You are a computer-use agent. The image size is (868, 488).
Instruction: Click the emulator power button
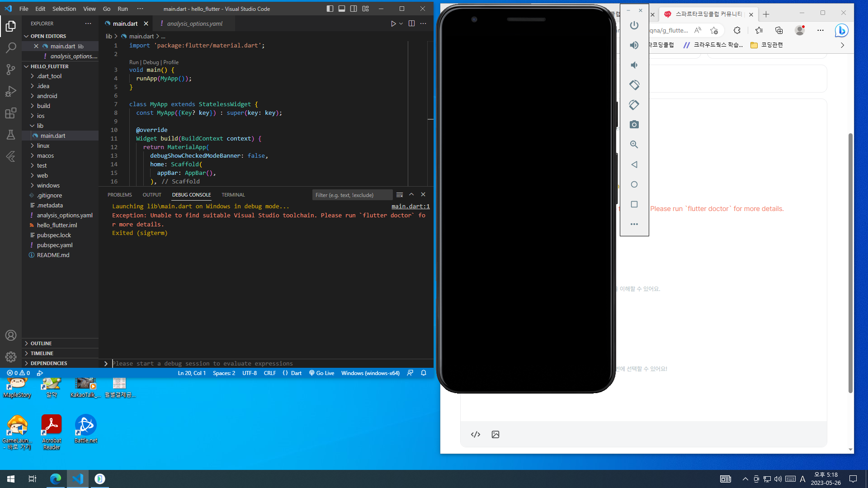(x=634, y=25)
